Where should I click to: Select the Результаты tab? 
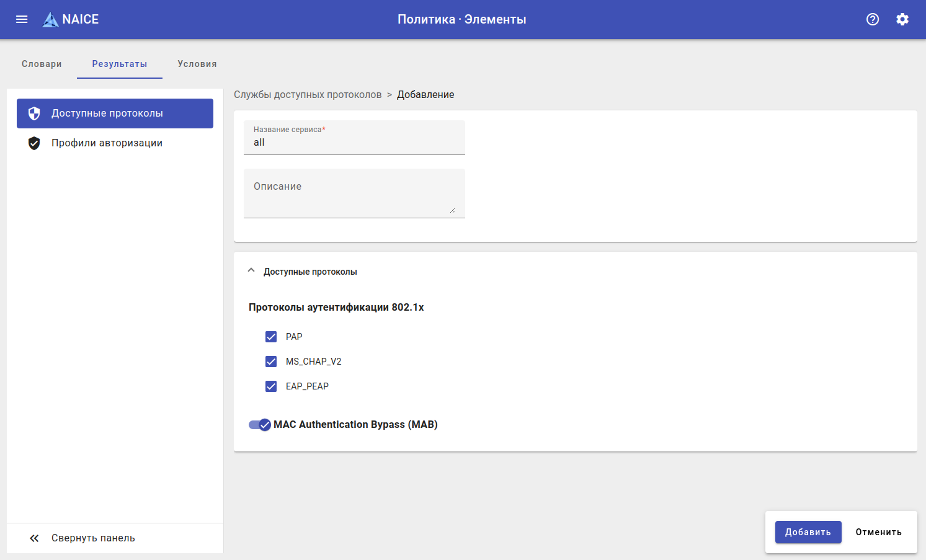point(120,64)
